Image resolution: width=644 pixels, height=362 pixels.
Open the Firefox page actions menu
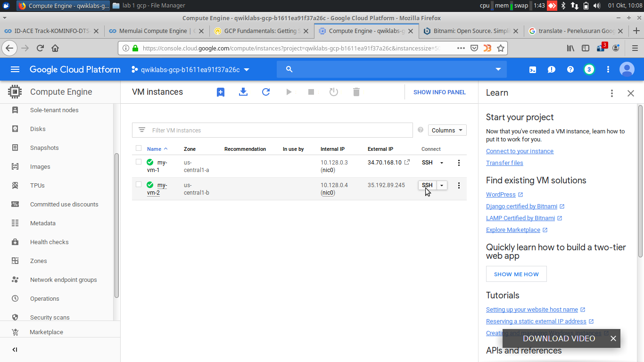coord(461,48)
